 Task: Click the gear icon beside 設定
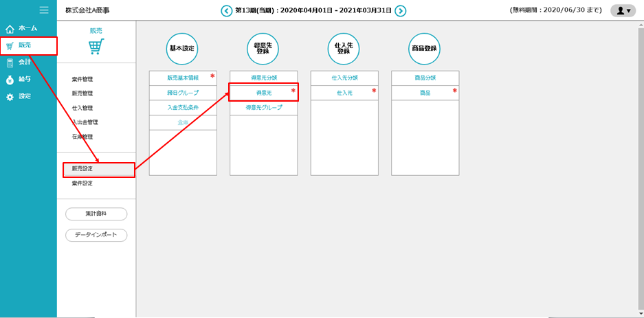(x=10, y=97)
